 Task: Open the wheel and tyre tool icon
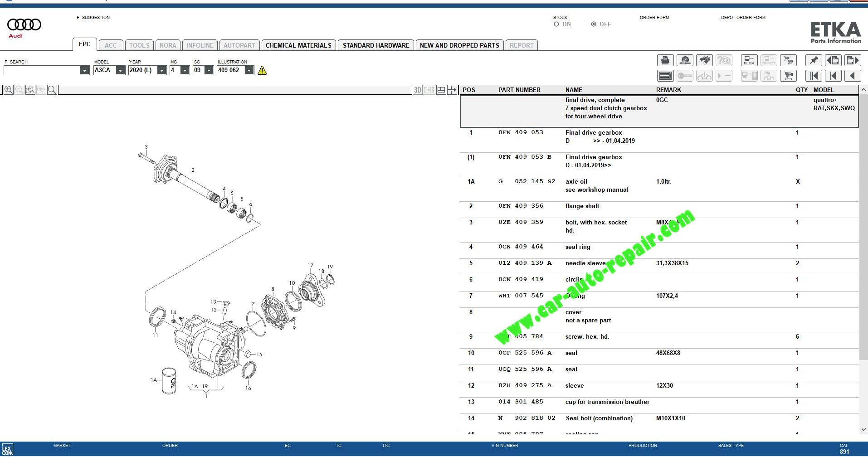coord(685,60)
